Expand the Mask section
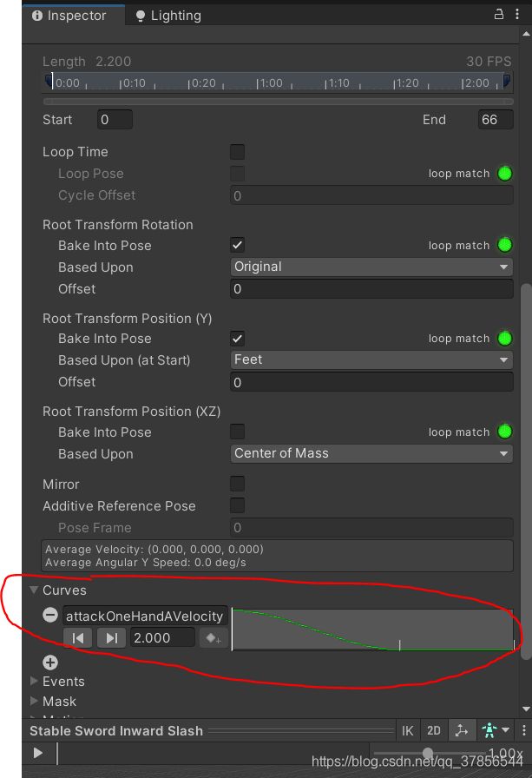The width and height of the screenshot is (532, 778). click(34, 701)
